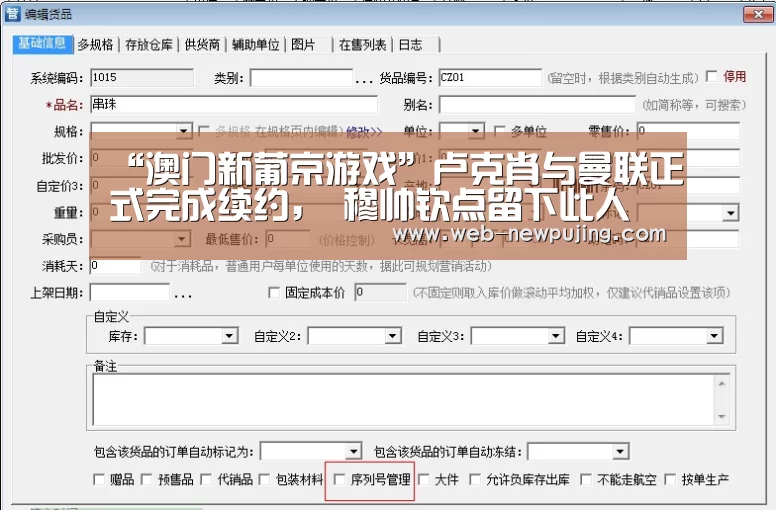
Task: Close the 编辑货品 dialog
Action: pyautogui.click(x=758, y=14)
